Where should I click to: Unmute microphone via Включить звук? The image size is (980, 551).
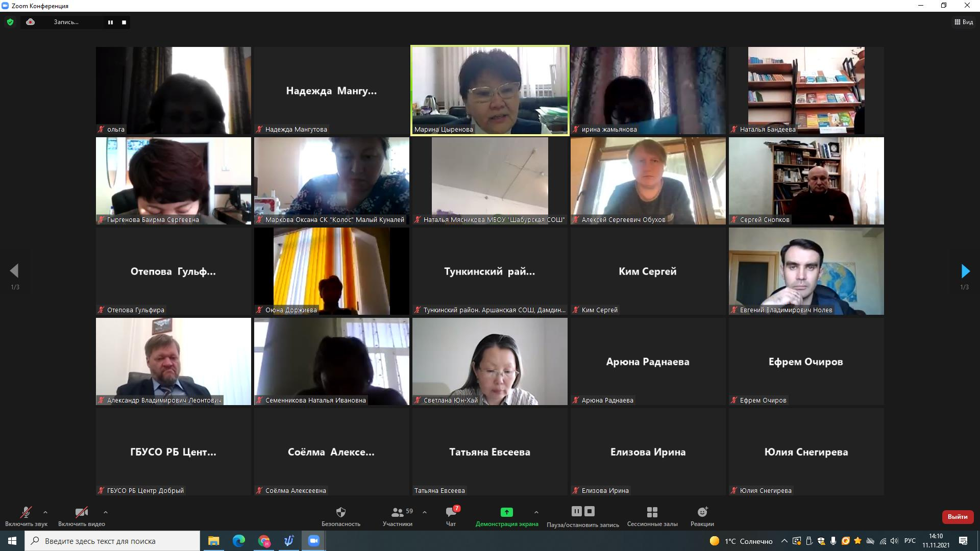click(x=26, y=512)
